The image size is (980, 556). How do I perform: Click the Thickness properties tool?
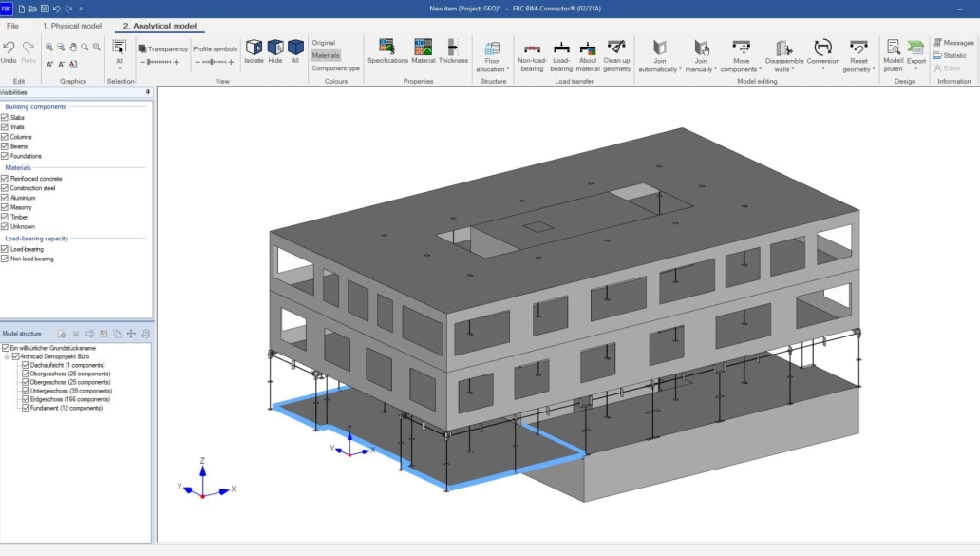453,50
